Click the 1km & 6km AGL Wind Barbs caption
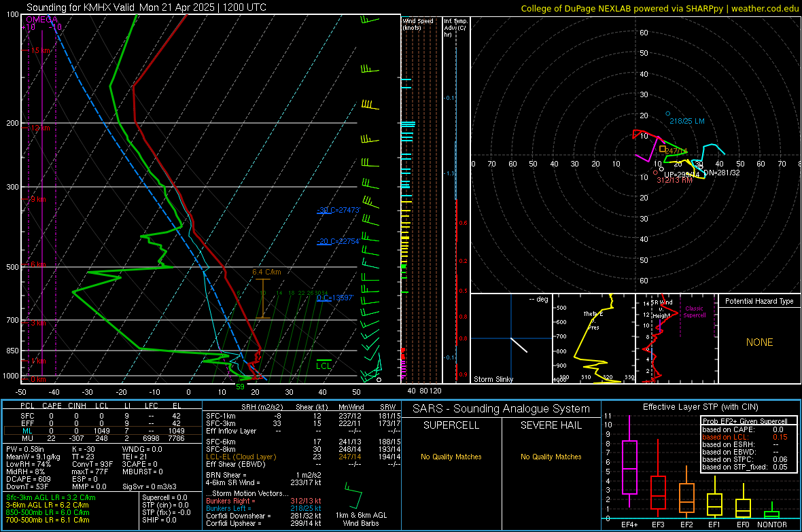Viewport: 802px width, 532px height. (x=361, y=519)
